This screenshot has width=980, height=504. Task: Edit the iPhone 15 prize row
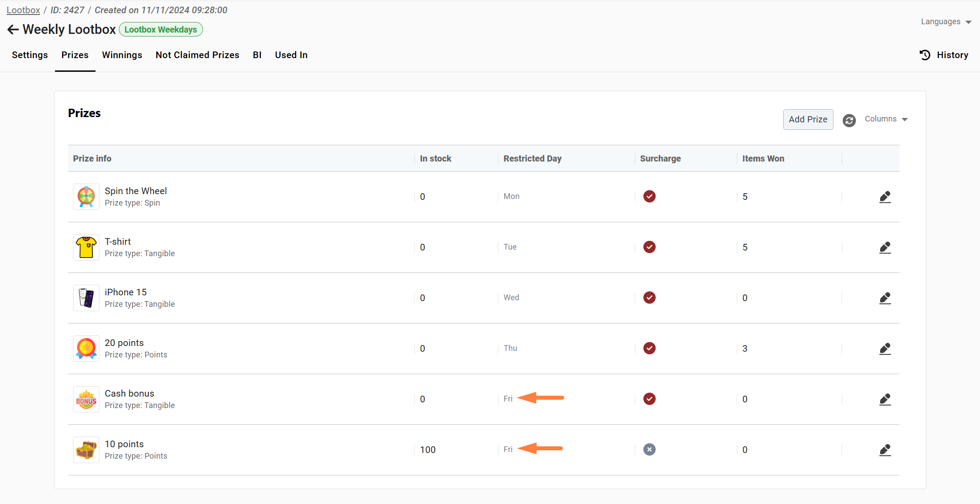point(885,298)
